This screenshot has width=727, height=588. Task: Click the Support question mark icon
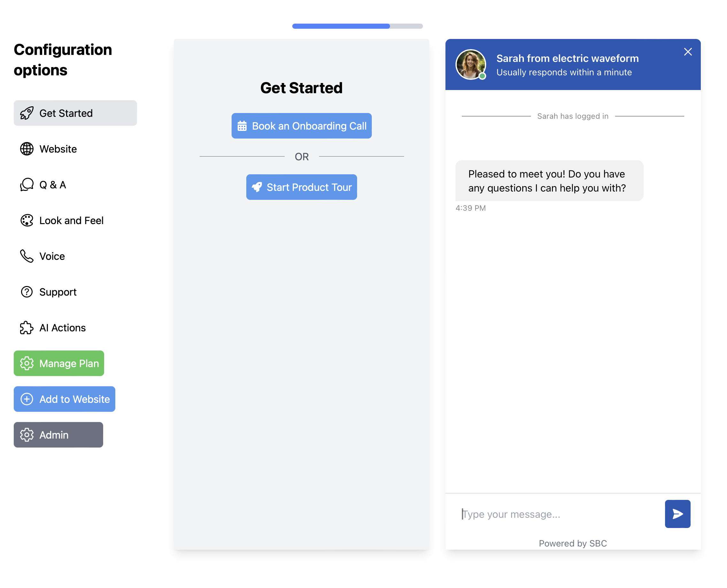27,292
